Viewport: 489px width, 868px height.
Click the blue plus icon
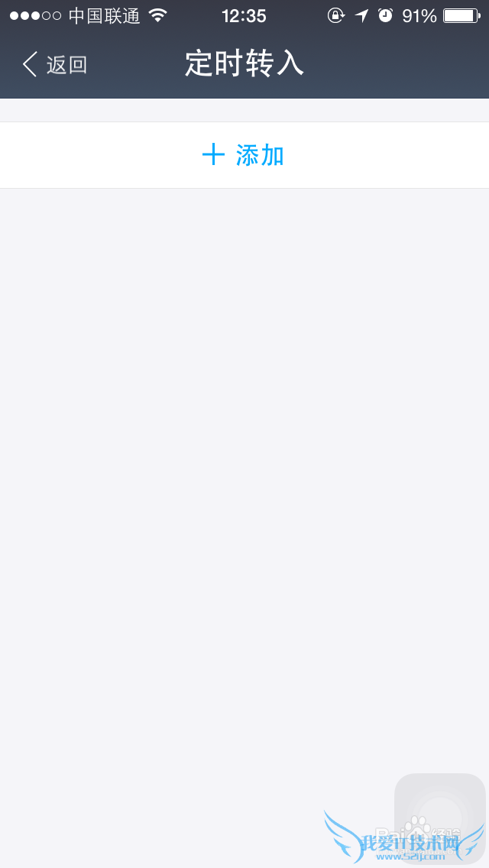(x=213, y=154)
